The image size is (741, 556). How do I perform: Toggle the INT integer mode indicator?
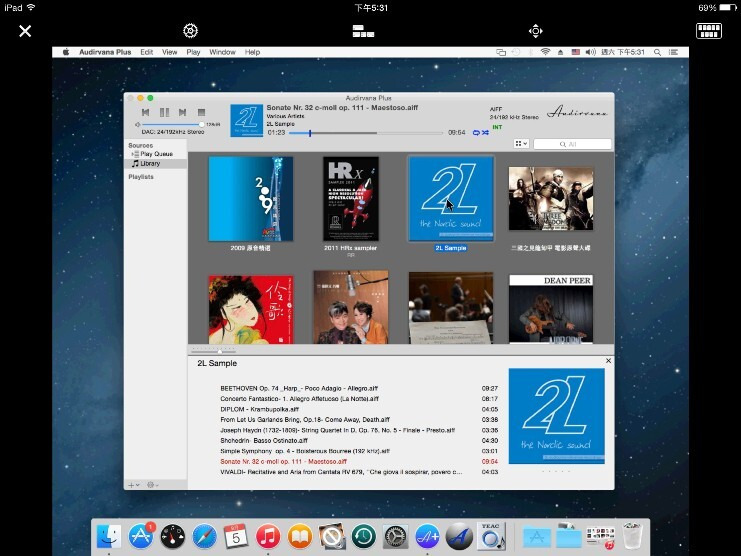(x=497, y=127)
